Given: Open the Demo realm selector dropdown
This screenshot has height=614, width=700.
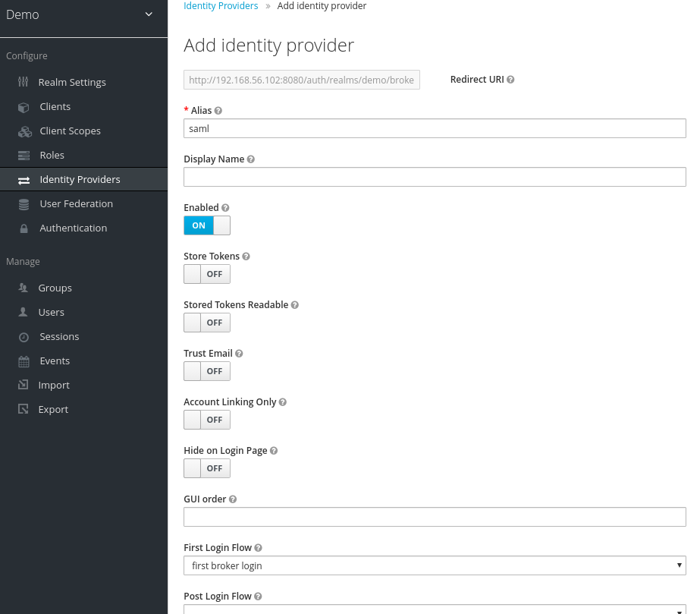Looking at the screenshot, I should pyautogui.click(x=83, y=15).
